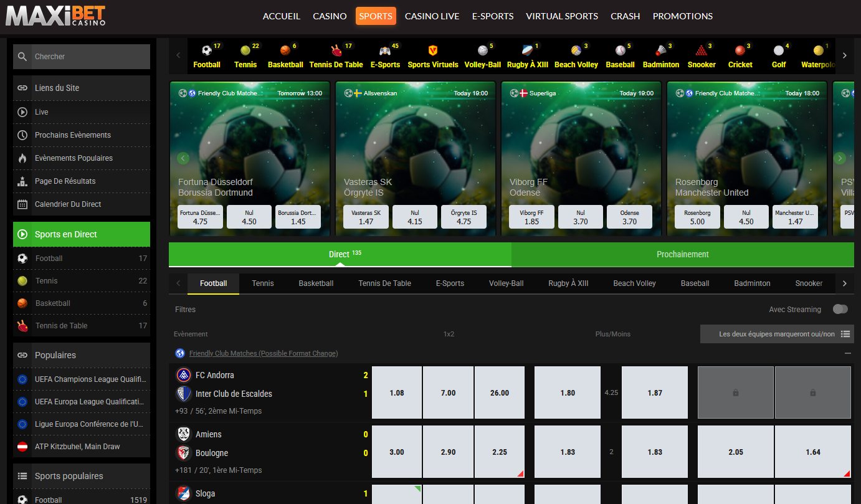Switch to the Basketball live tab
861x504 pixels.
coord(316,283)
